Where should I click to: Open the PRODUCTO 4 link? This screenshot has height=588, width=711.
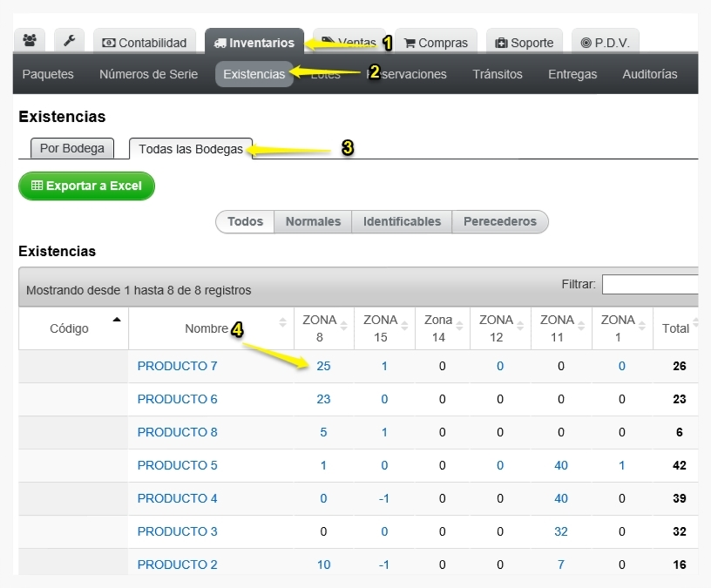pos(177,498)
